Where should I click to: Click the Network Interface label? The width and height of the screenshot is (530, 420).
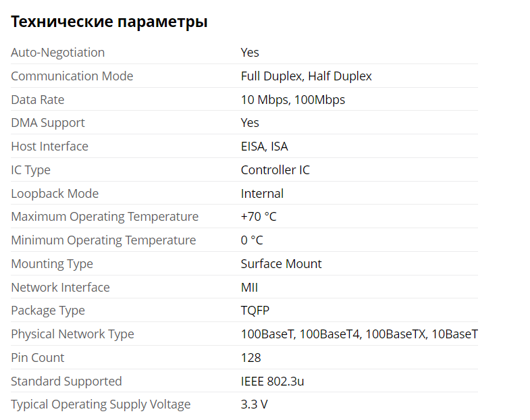(x=60, y=288)
